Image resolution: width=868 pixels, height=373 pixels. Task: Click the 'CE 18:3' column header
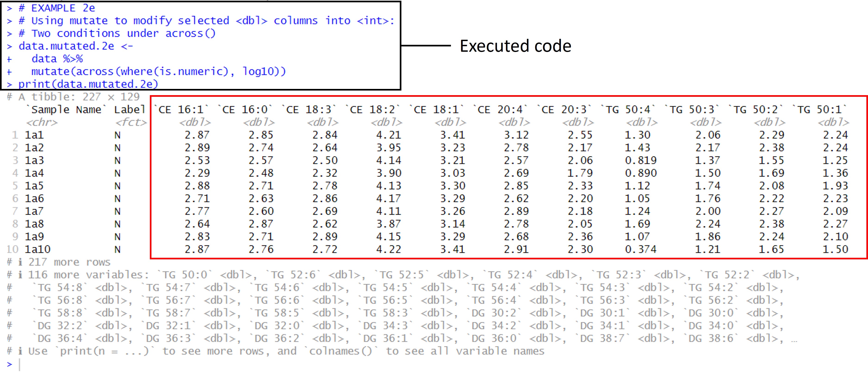tap(309, 110)
